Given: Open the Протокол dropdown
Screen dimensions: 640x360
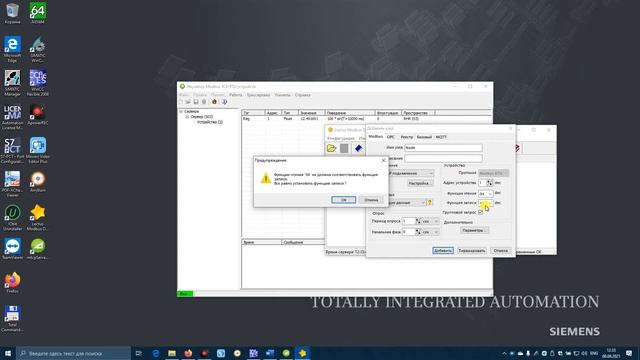Looking at the screenshot, I should 493,173.
